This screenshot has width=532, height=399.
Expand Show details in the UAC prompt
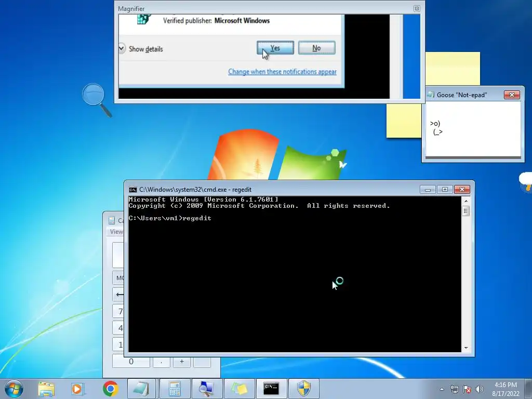click(x=141, y=49)
